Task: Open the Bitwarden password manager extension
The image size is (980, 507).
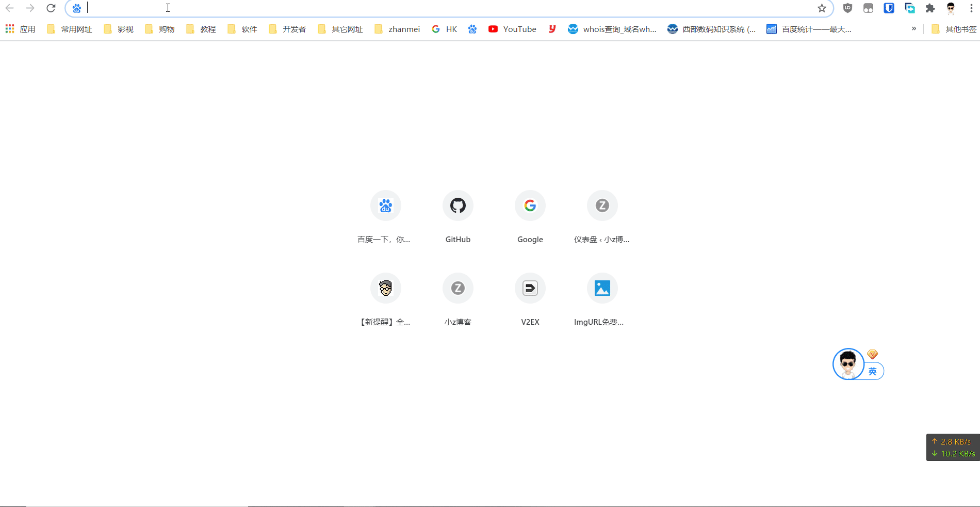Action: tap(889, 8)
